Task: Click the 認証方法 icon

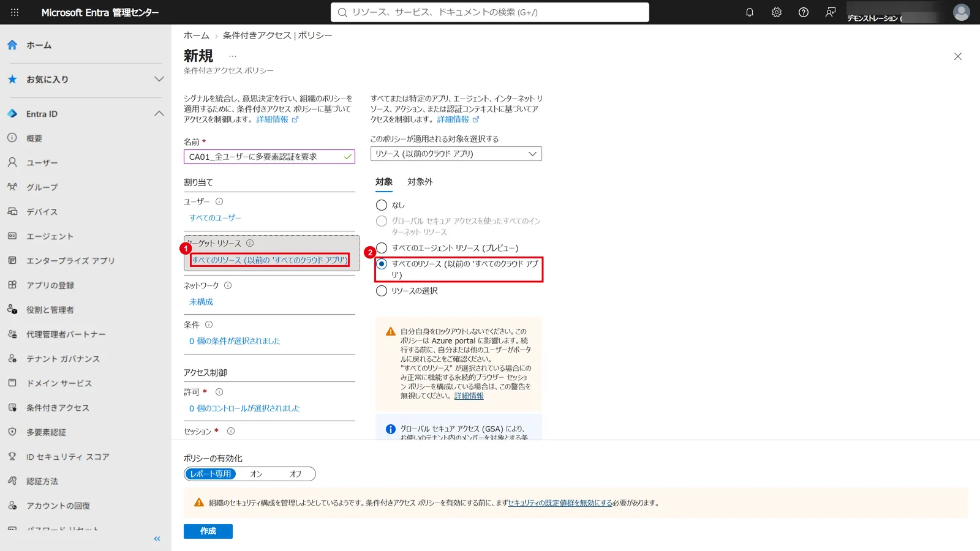Action: point(12,481)
